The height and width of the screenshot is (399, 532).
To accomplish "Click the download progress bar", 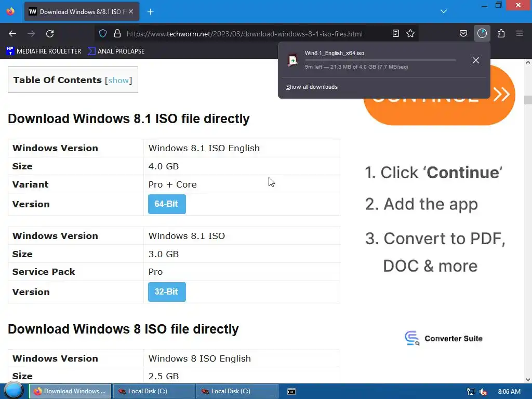I will [x=380, y=60].
